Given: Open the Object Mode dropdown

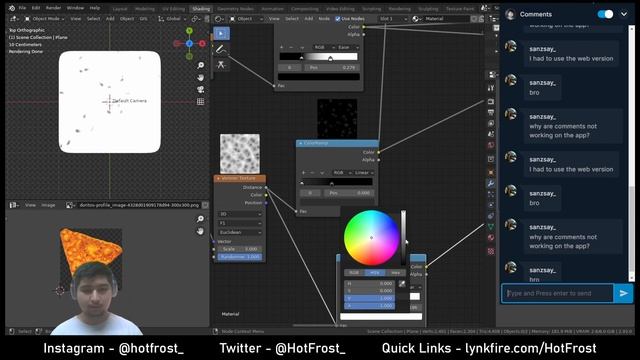Looking at the screenshot, I should (44, 19).
